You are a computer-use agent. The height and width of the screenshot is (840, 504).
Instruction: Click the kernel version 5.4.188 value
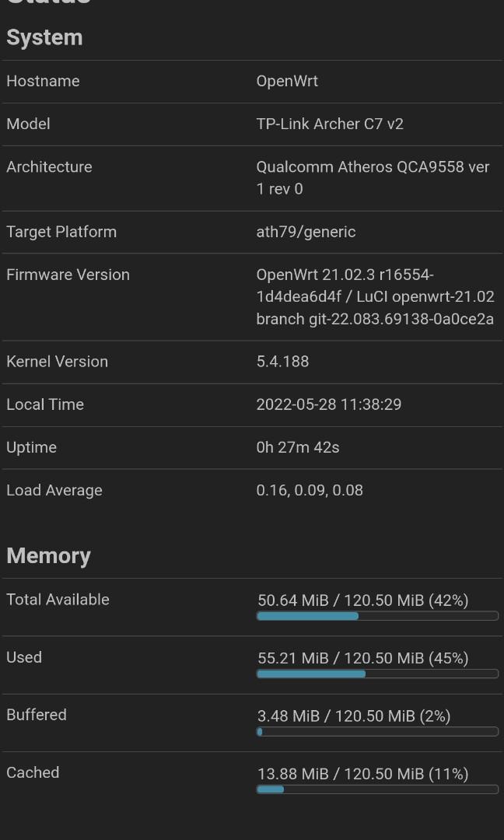tap(282, 362)
